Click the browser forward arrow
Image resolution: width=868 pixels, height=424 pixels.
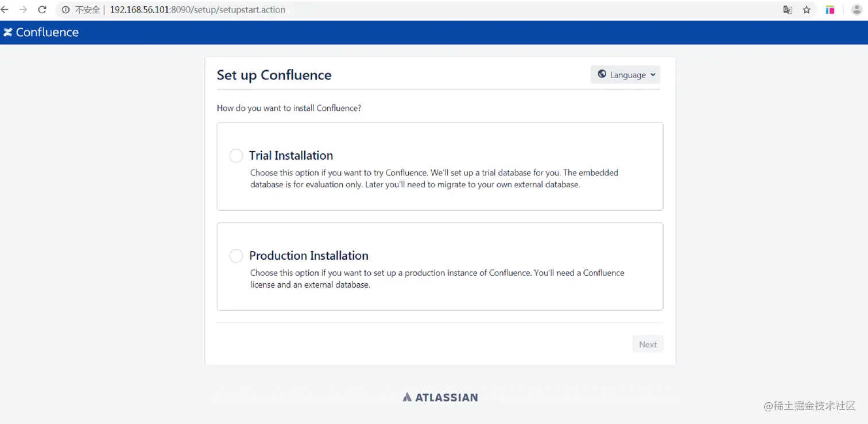pyautogui.click(x=23, y=10)
